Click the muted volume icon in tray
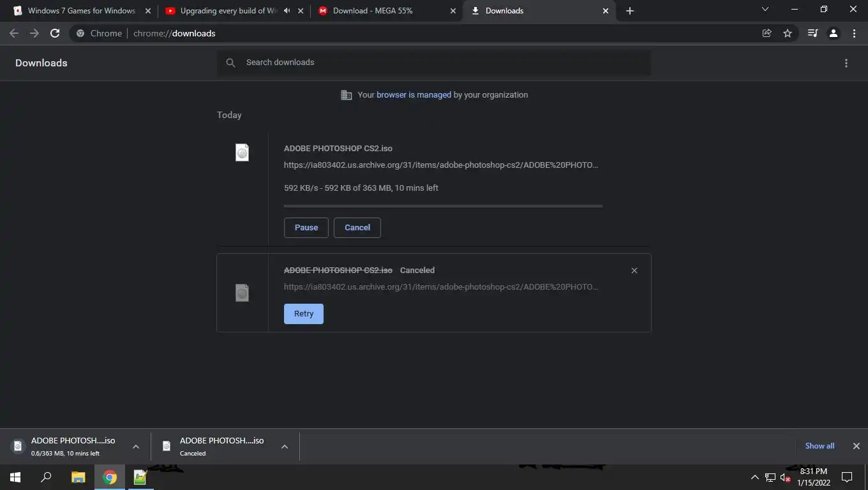 (x=786, y=477)
